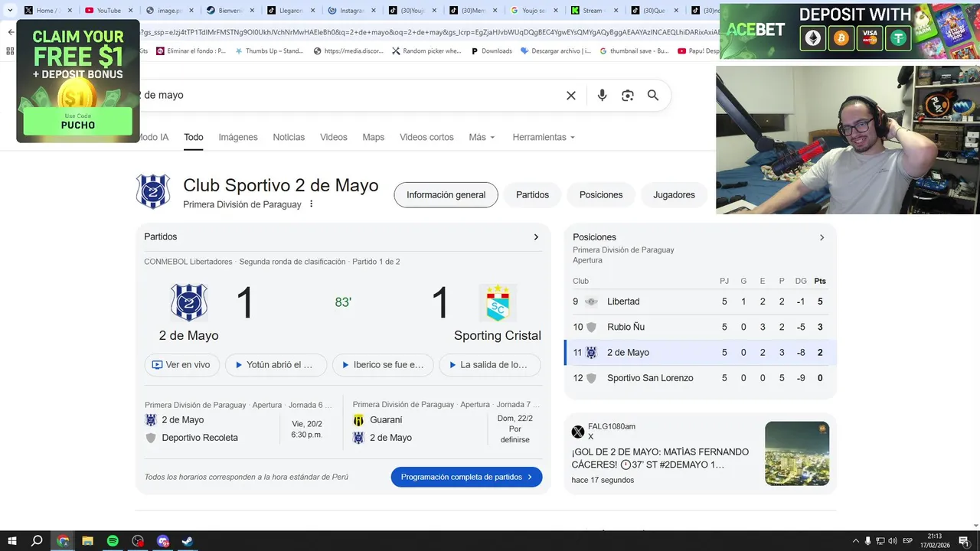Open the Discord icon in the taskbar

[x=162, y=541]
